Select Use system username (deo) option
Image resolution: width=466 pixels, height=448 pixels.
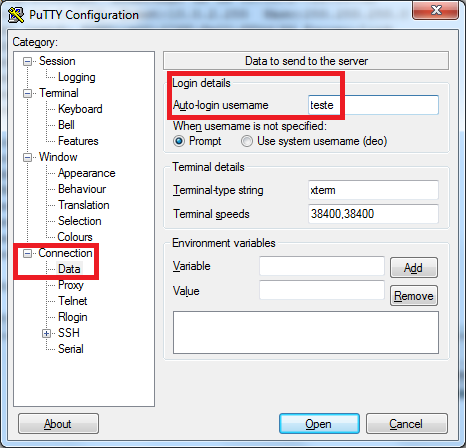pos(247,141)
